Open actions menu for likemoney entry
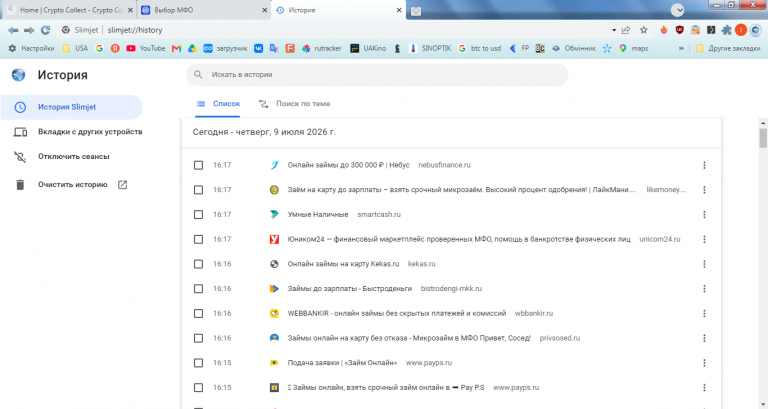 tap(704, 190)
